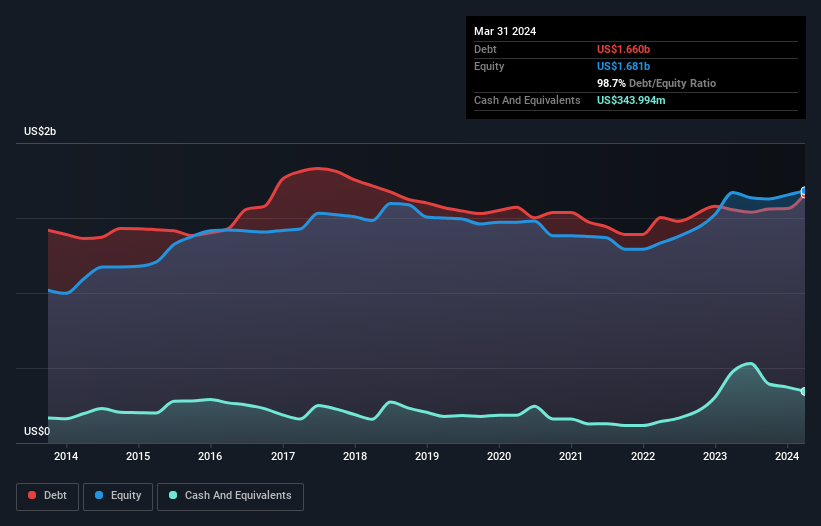
Task: Select the 2018 x-axis label
Action: [x=354, y=457]
